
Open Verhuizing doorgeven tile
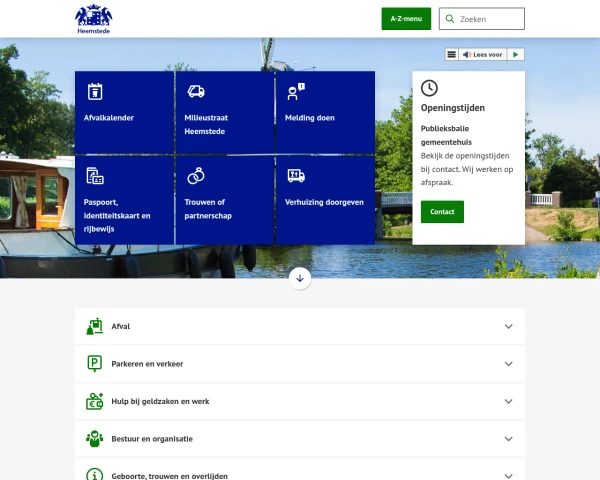325,200
